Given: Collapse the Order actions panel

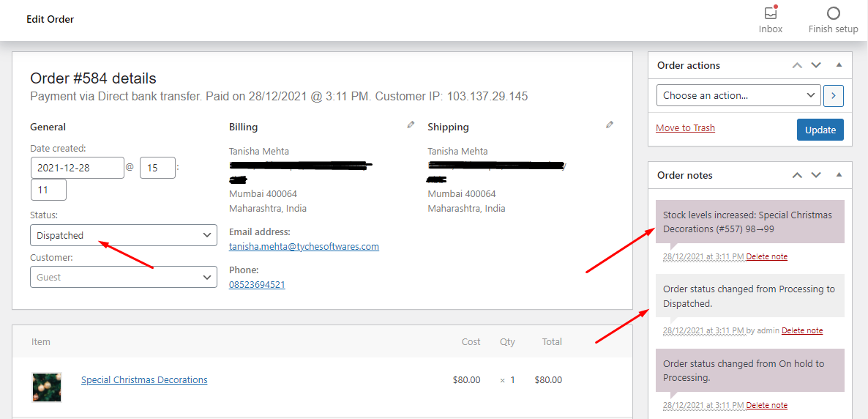Looking at the screenshot, I should click(839, 65).
